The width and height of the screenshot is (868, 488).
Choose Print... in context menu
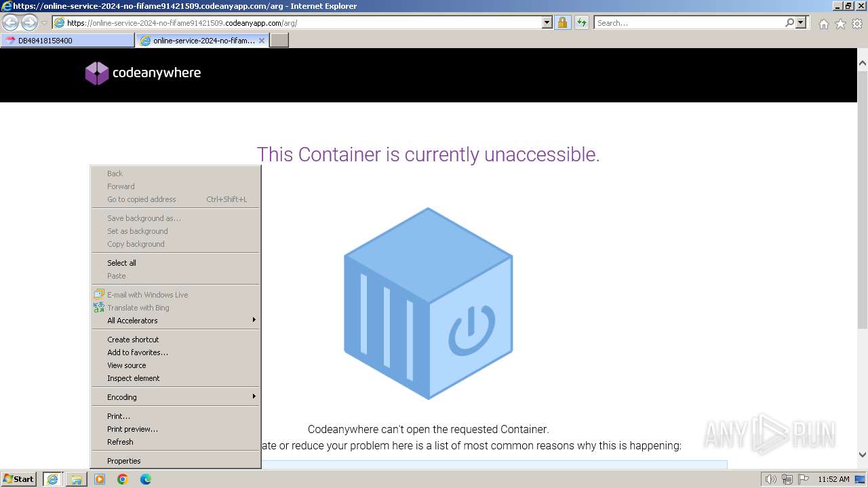coord(176,416)
